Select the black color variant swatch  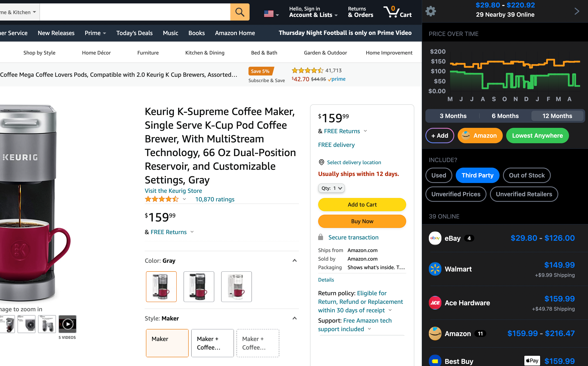coord(198,287)
